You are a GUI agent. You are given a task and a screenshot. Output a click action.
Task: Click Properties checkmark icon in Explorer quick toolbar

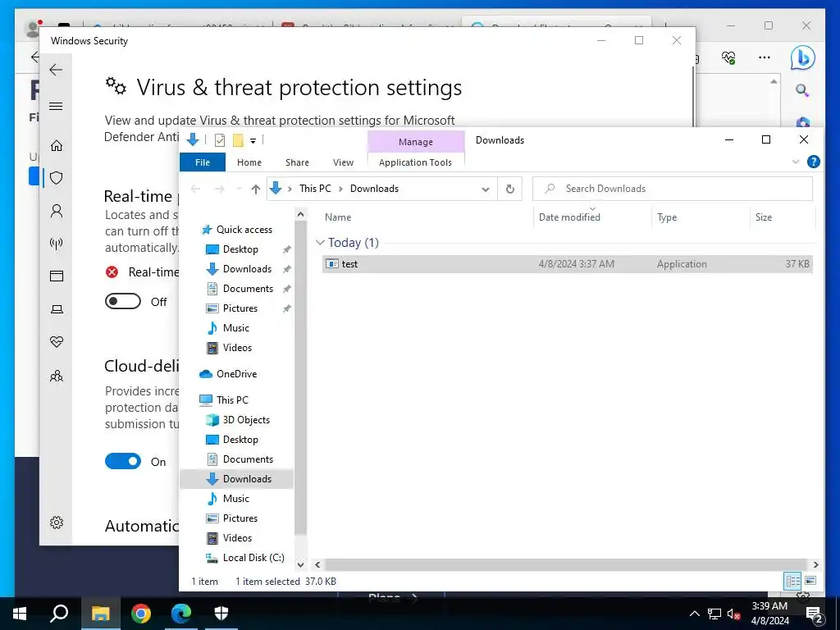[220, 140]
